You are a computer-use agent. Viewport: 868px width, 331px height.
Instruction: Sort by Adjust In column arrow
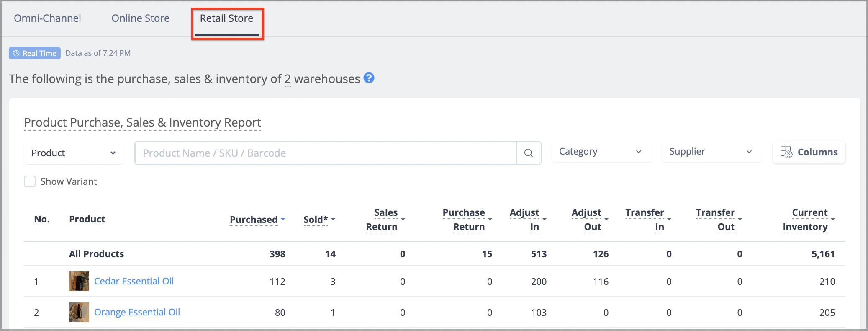pos(544,219)
